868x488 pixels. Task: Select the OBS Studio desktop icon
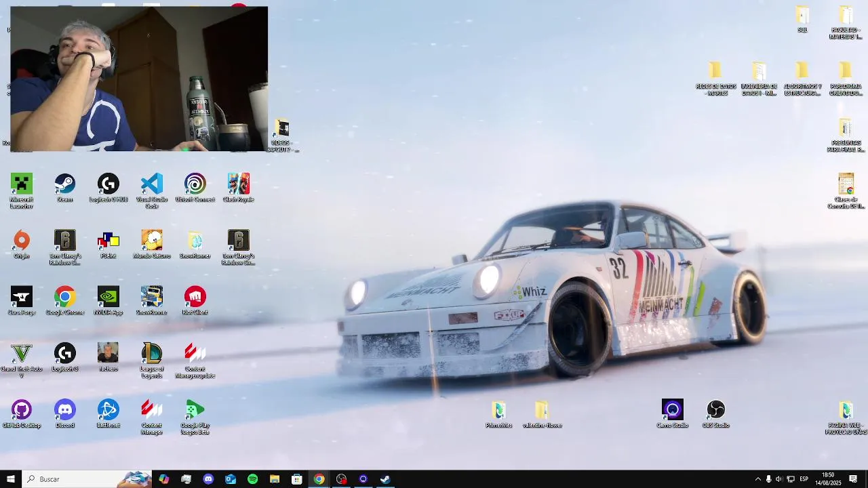tap(716, 414)
